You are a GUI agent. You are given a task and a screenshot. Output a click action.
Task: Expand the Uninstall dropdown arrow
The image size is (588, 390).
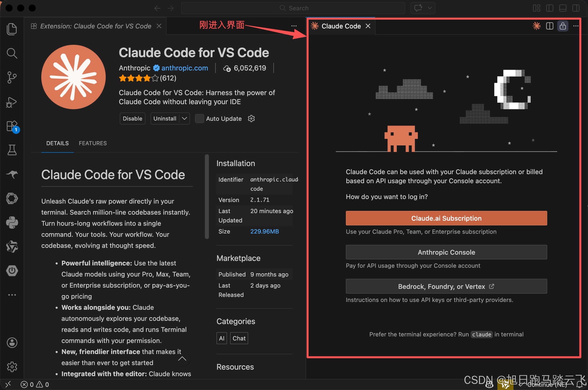pyautogui.click(x=185, y=119)
